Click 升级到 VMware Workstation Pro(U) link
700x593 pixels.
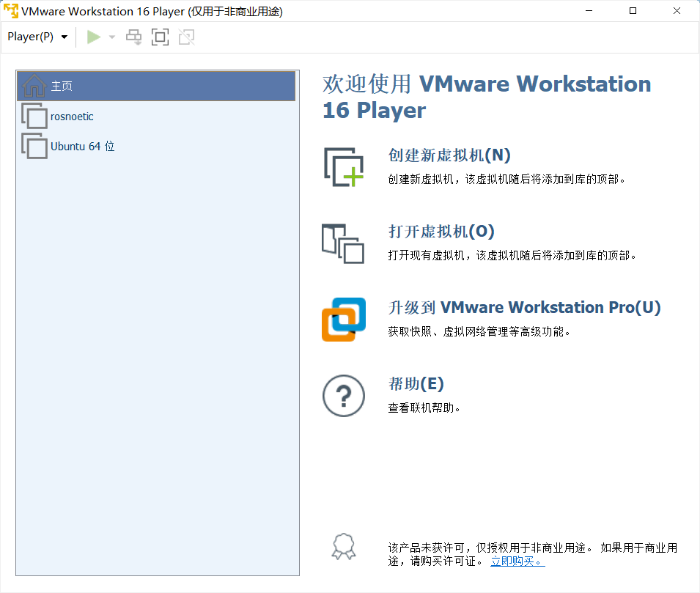click(x=524, y=308)
